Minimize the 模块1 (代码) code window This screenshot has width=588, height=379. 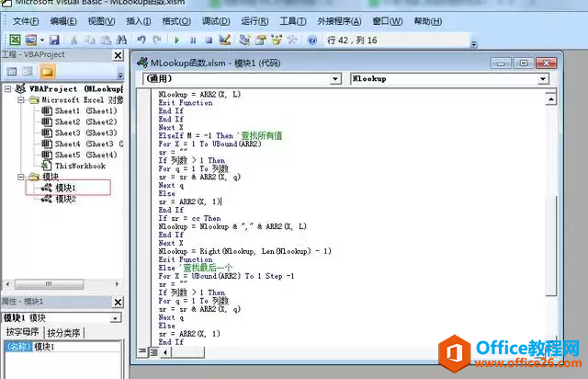click(501, 63)
